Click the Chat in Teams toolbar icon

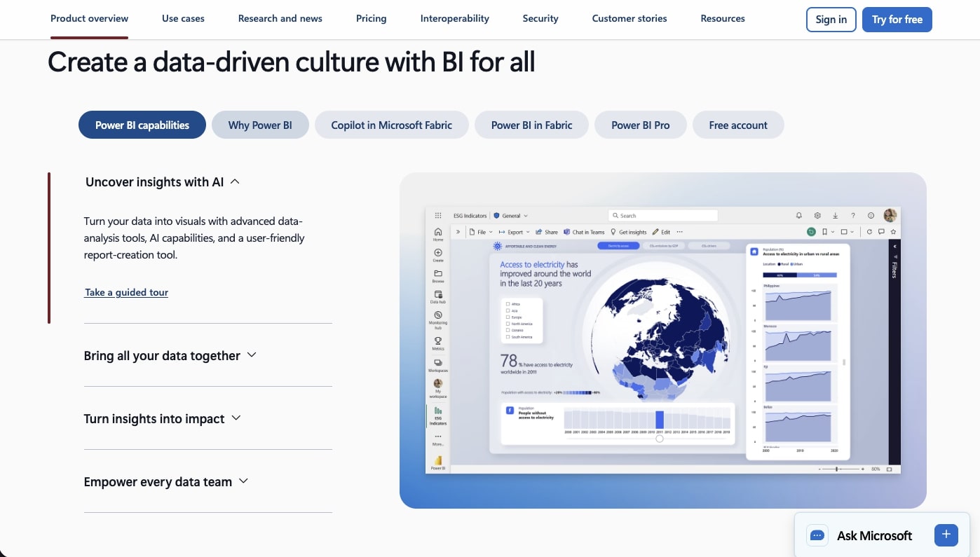(567, 231)
